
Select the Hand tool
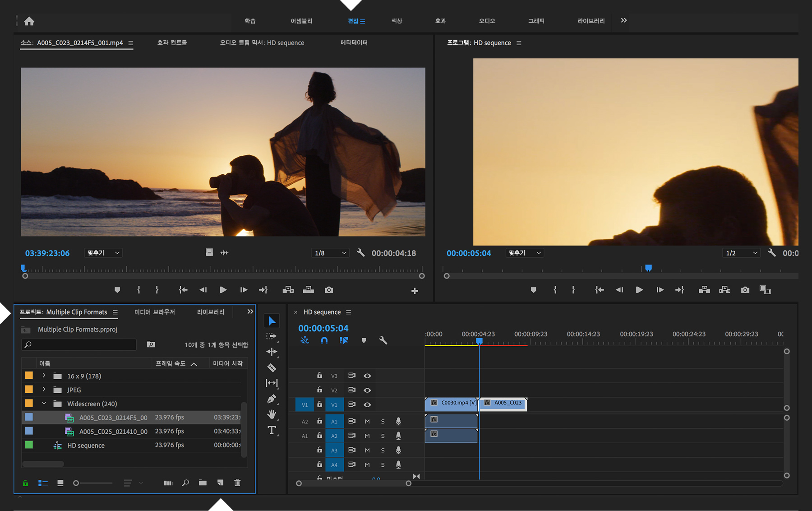pos(272,414)
